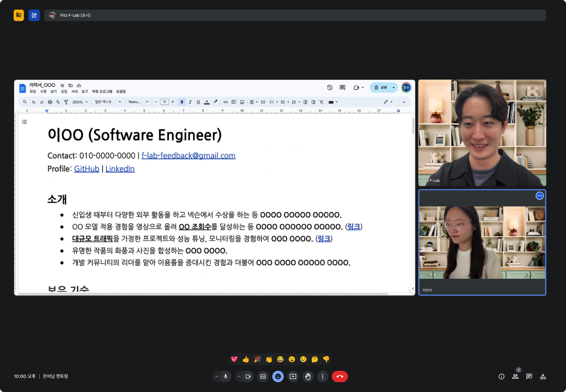Click the f-lab-feedback@gmail.com email link
This screenshot has width=566, height=392.
pos(188,156)
